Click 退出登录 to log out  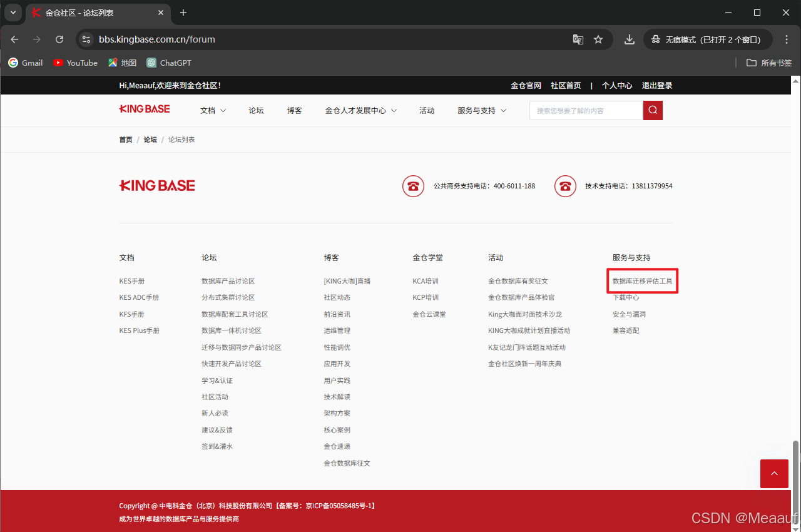657,85
